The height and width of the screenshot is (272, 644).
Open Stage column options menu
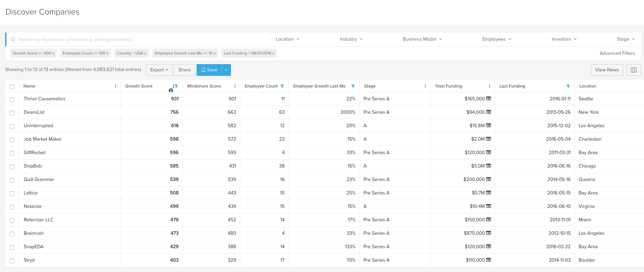(x=425, y=86)
